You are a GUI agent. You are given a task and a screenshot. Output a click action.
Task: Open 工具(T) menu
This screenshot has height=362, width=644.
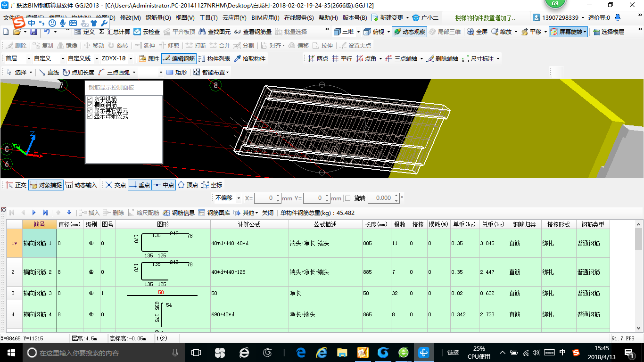[x=208, y=18]
